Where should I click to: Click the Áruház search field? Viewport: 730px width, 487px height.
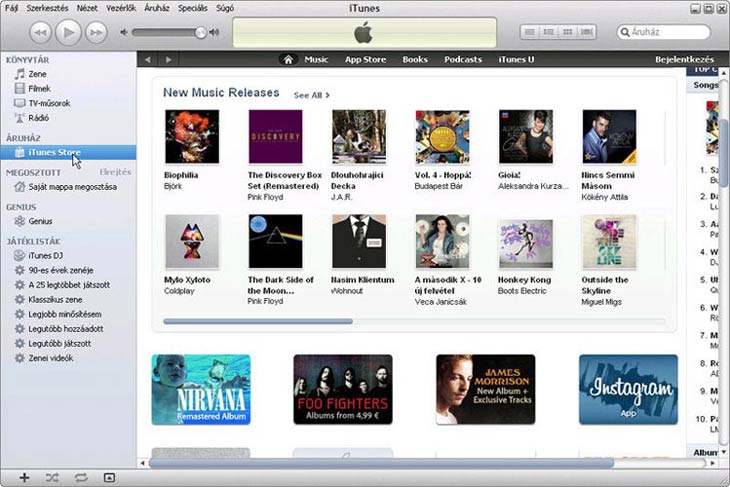[x=663, y=32]
